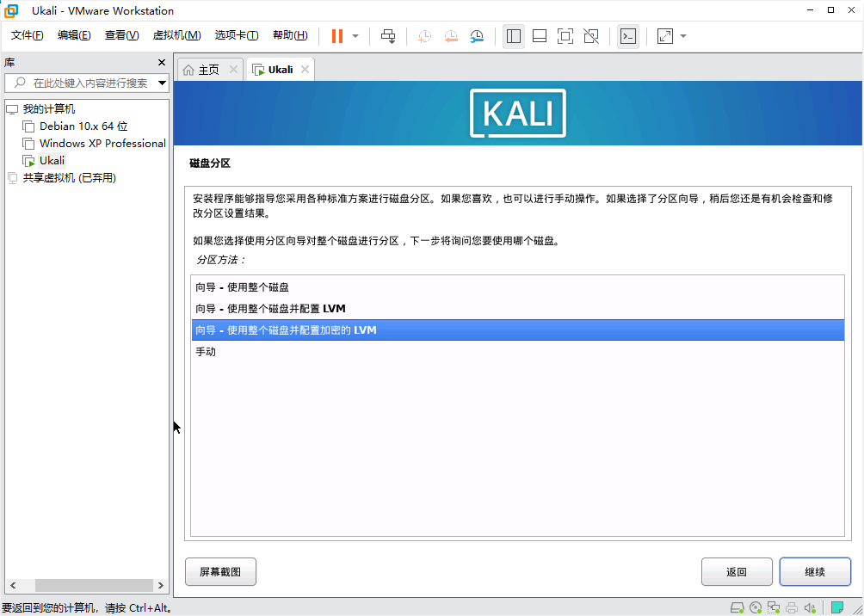Open the snapshot manager
The height and width of the screenshot is (616, 864).
[x=478, y=36]
